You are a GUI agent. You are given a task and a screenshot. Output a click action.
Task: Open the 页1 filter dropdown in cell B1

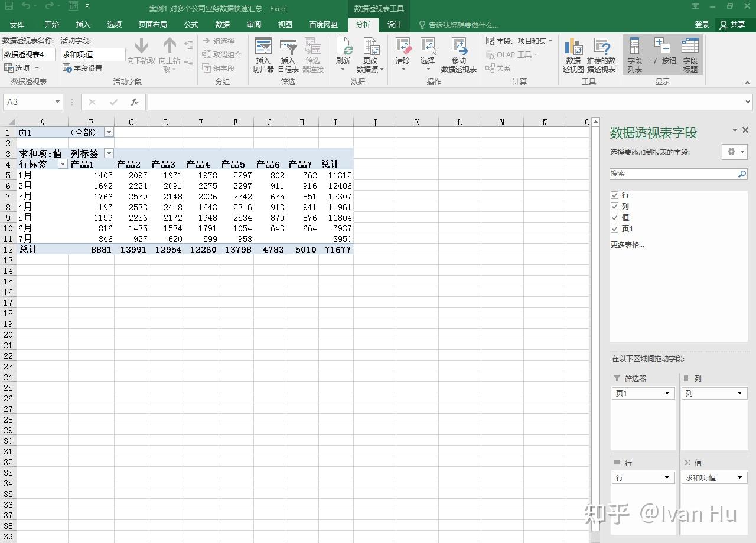coord(109,133)
